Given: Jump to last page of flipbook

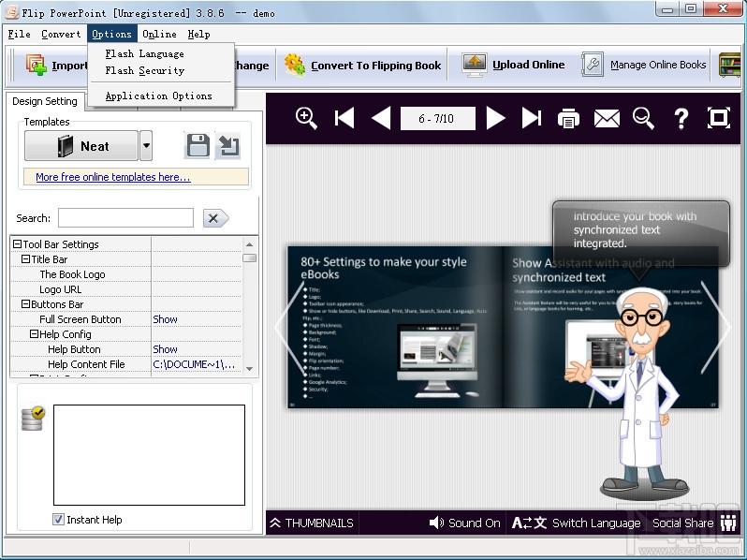Looking at the screenshot, I should pos(532,118).
